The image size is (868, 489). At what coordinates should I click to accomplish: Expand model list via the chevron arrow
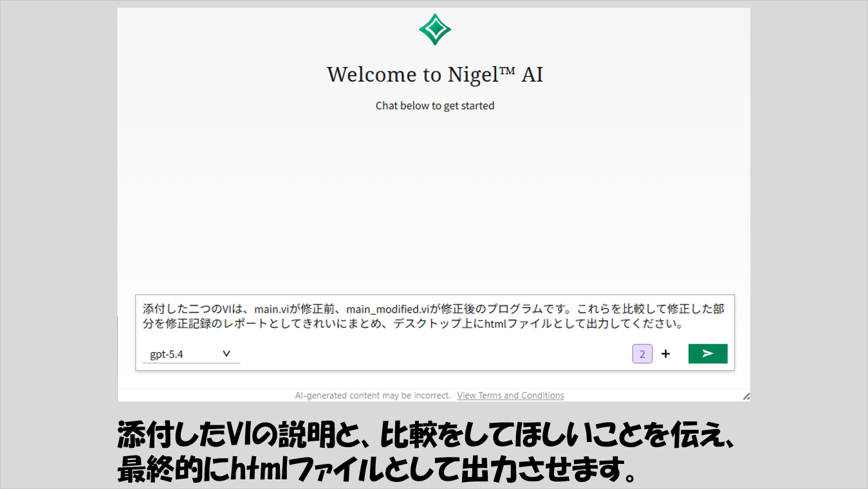tap(226, 353)
